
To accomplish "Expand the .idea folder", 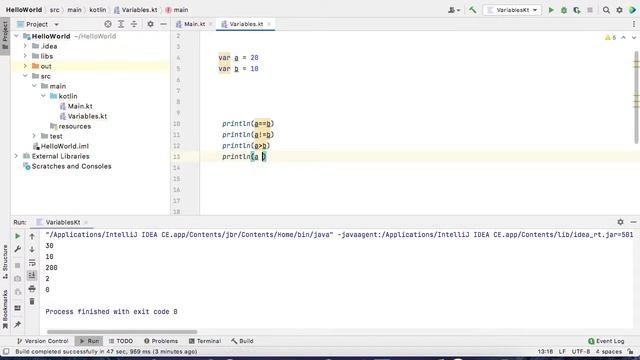I will click(x=25, y=46).
